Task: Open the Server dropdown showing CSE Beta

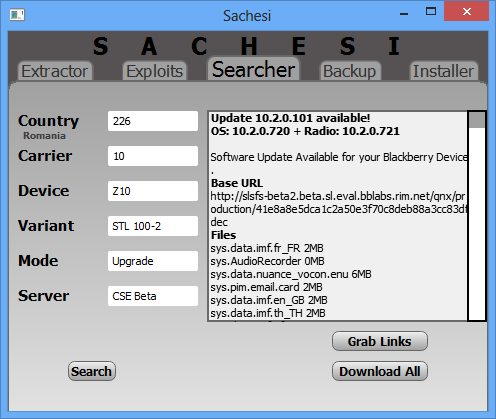Action: pyautogui.click(x=153, y=296)
